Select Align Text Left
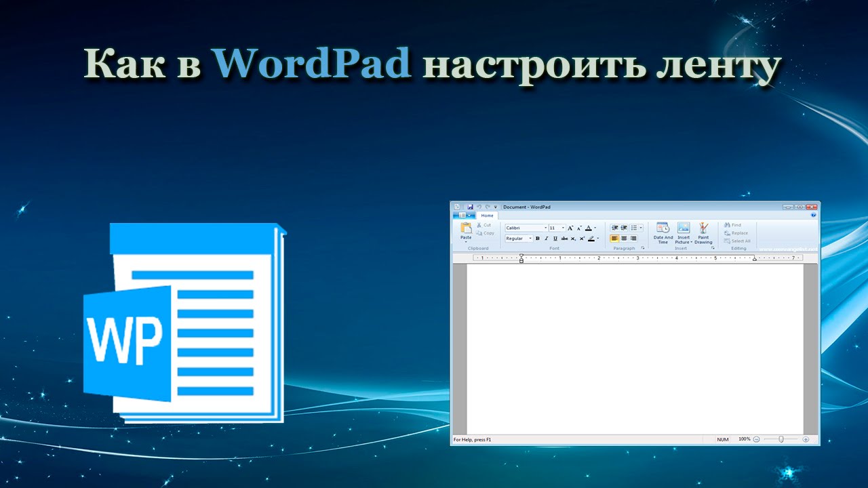Screen dimensions: 868x488 pyautogui.click(x=614, y=239)
